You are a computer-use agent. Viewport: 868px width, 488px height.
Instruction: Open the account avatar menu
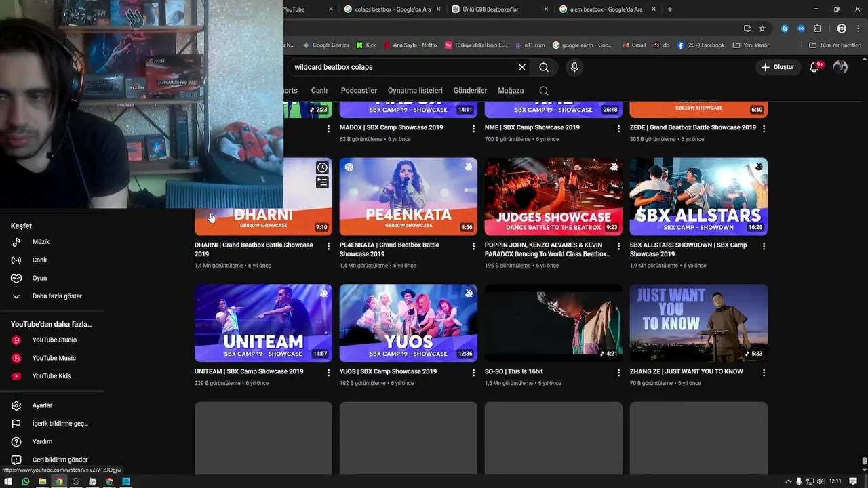click(x=840, y=67)
